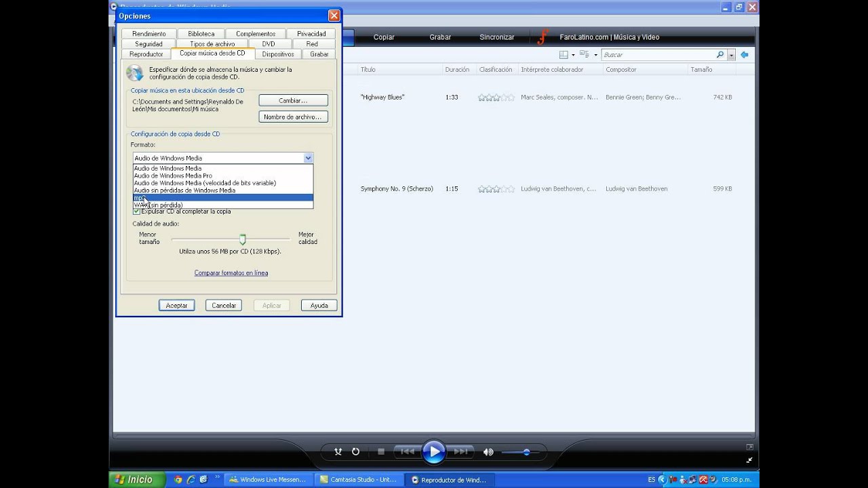Sort by Compositor column header
The image size is (868, 488).
[621, 70]
